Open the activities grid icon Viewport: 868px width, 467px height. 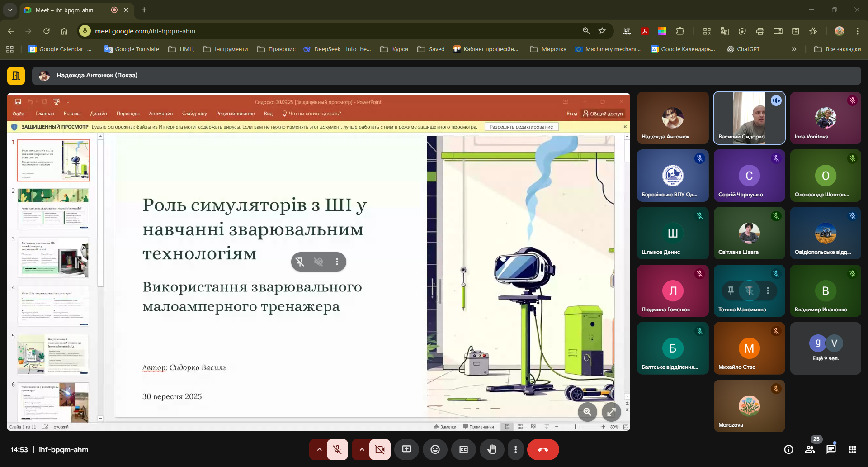(852, 449)
